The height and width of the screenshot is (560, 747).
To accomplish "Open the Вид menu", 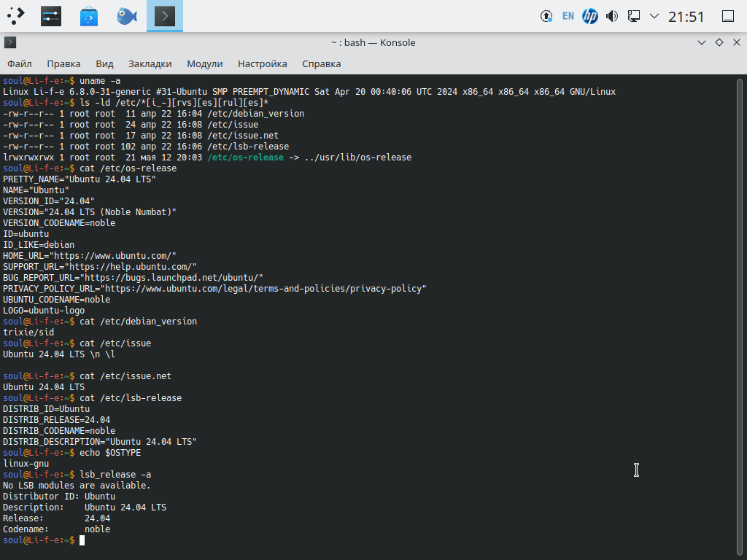I will 104,64.
